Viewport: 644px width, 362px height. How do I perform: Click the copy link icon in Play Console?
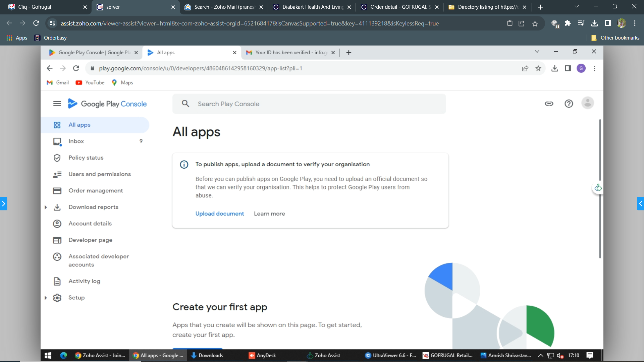click(549, 104)
